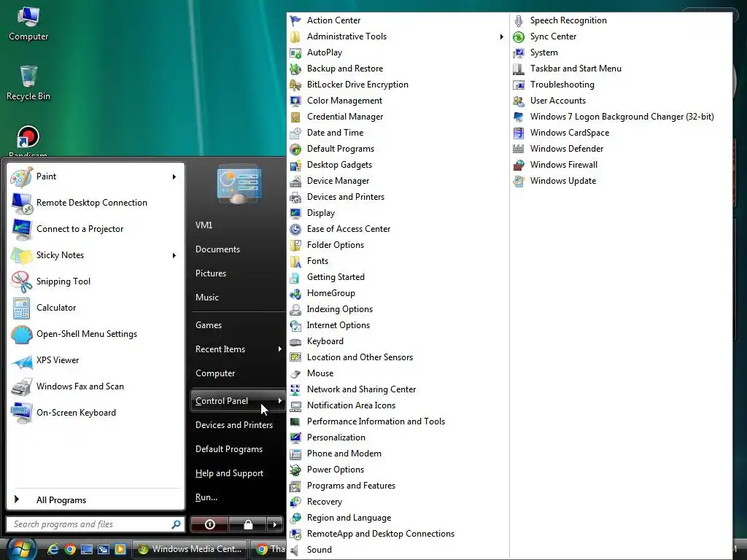Viewport: 747px width, 560px height.
Task: Click the Speech Recognition microphone icon
Action: pos(519,20)
